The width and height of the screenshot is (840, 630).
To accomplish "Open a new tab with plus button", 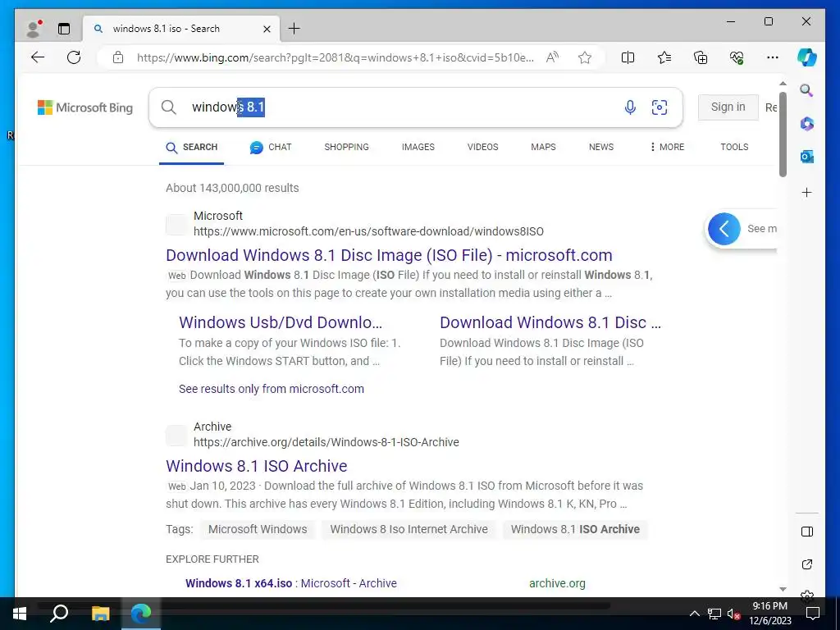I will [294, 29].
